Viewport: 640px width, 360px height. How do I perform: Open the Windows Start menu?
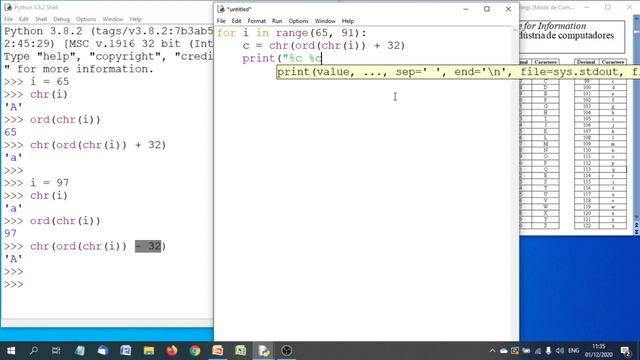(11, 351)
